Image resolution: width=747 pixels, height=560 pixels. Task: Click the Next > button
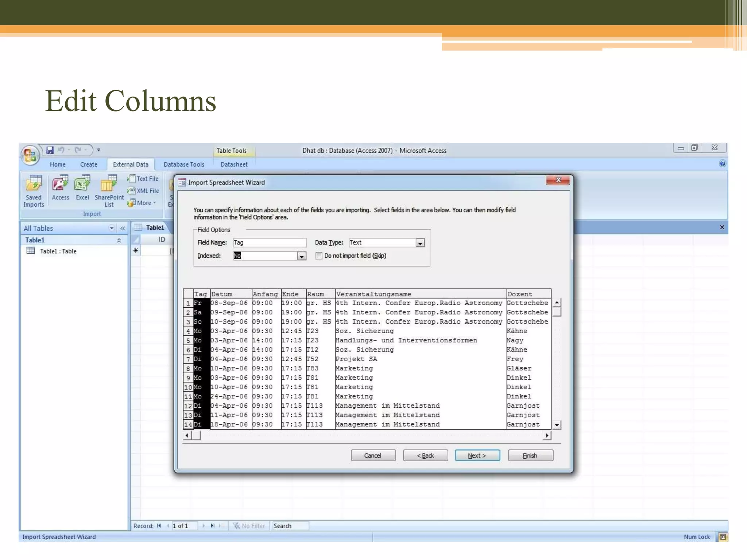click(477, 455)
